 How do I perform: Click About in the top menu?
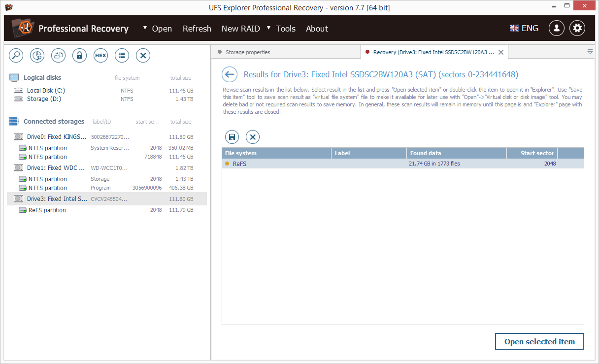click(317, 29)
